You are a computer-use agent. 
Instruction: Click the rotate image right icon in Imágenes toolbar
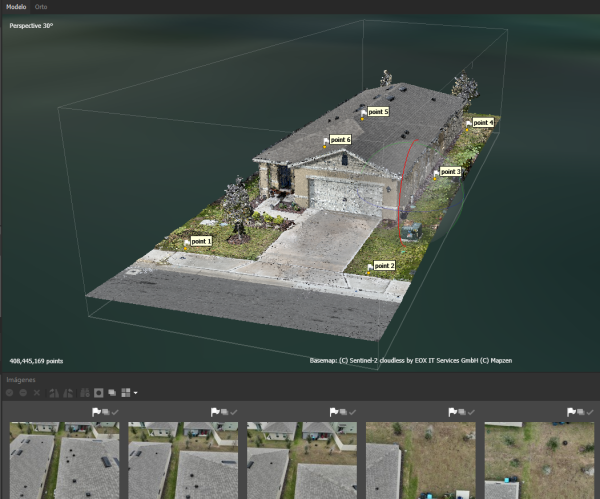[67, 393]
